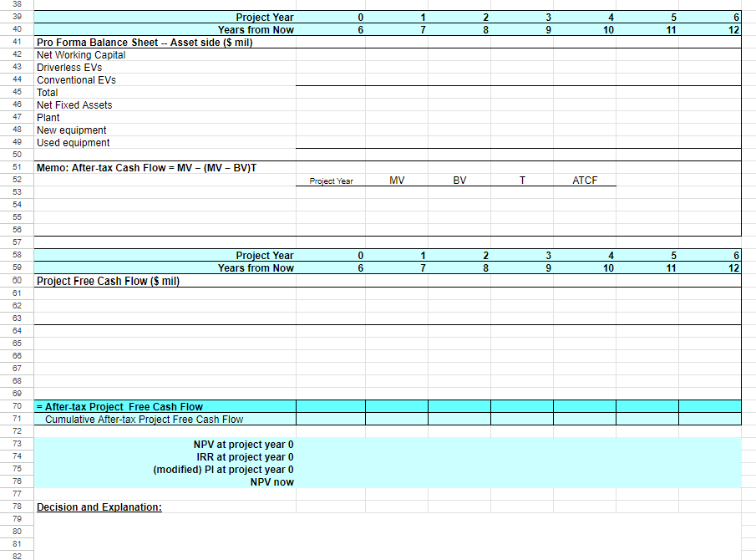This screenshot has height=560, width=756.
Task: Select project year 3 in row 39
Action: click(548, 18)
